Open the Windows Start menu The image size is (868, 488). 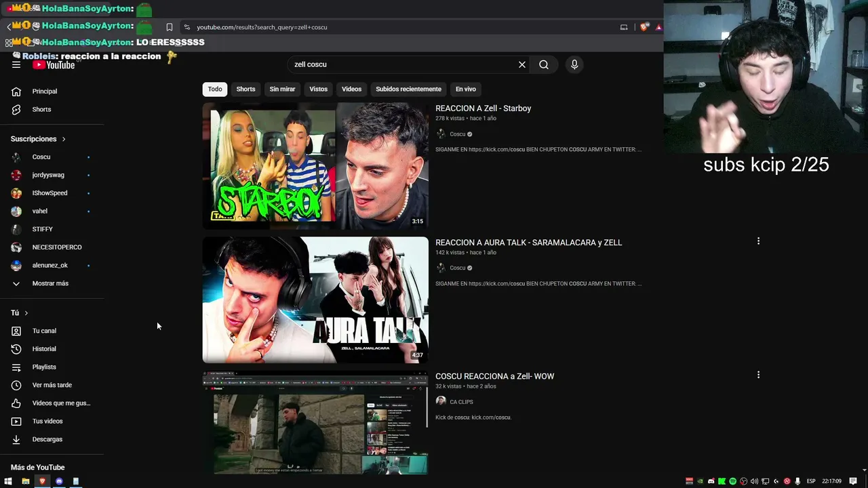click(x=8, y=481)
